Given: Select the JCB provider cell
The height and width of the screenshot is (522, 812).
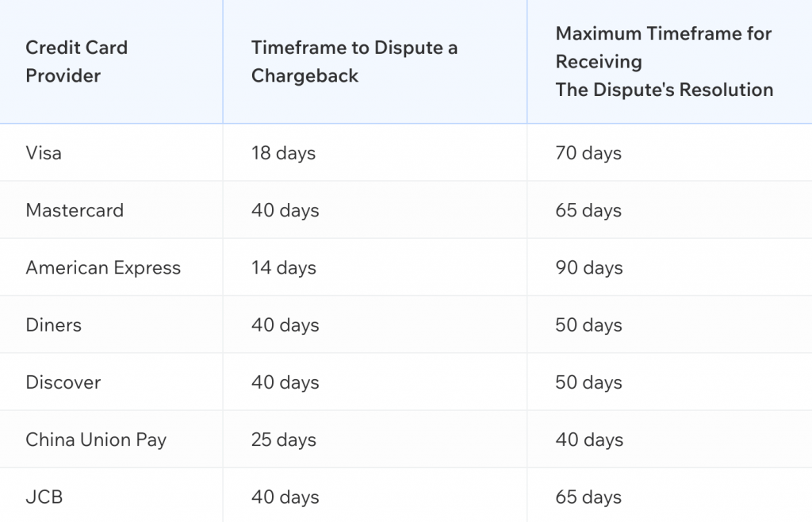Looking at the screenshot, I should click(44, 497).
